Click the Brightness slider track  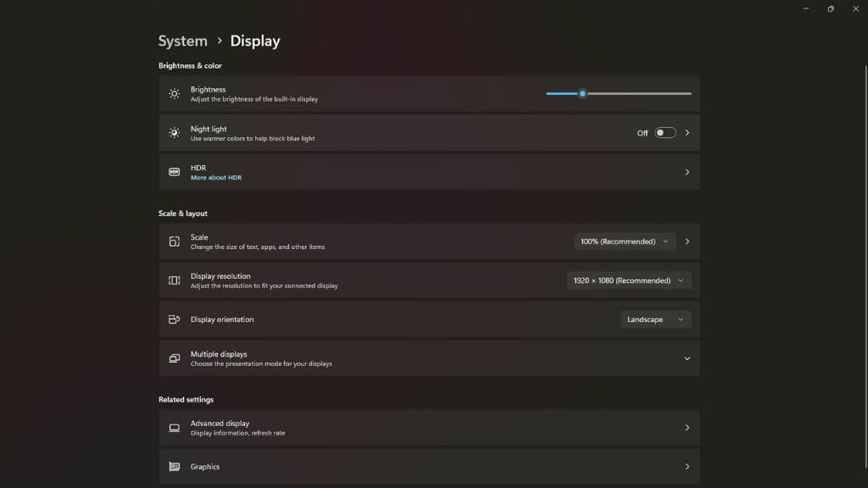(636, 93)
